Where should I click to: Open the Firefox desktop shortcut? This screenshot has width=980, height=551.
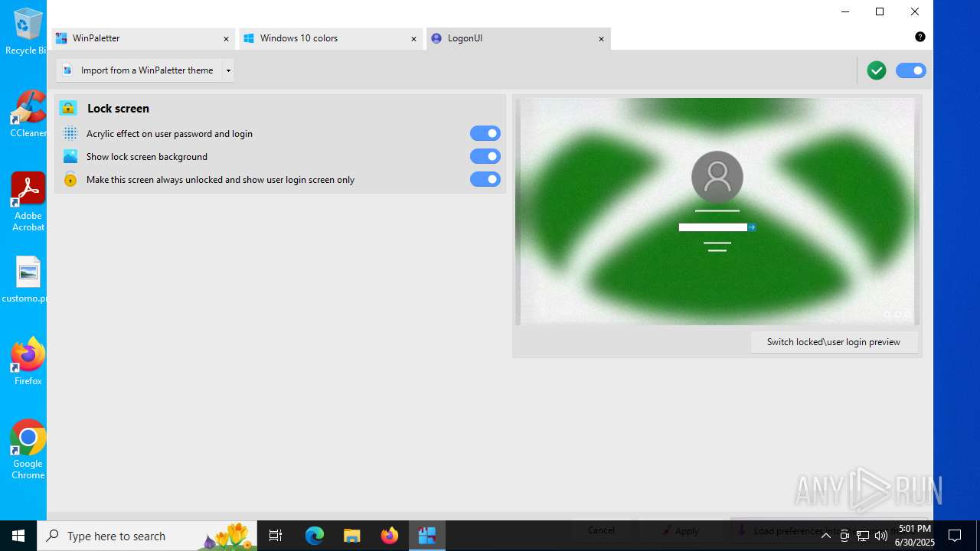[28, 362]
